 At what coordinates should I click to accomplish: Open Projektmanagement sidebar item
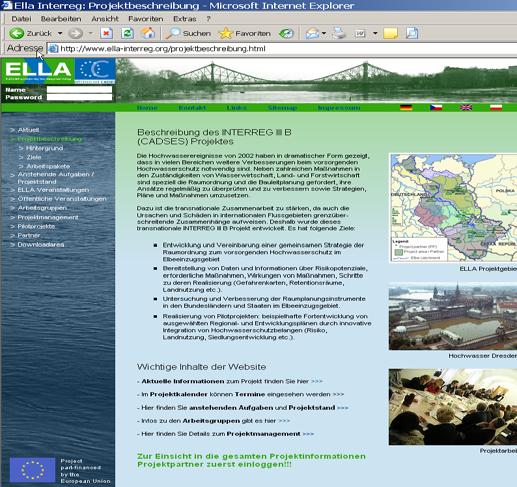click(x=48, y=217)
